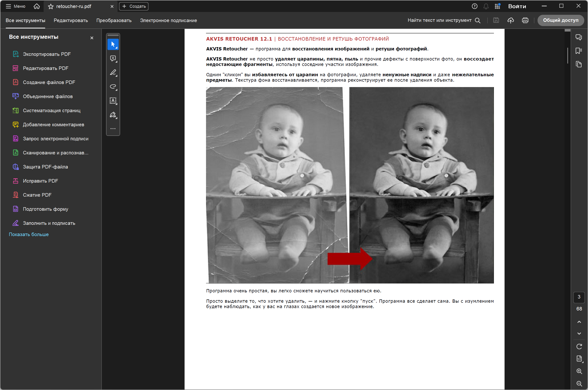Screen dimensions: 588x390
Task: Zoom in with magnifier plus
Action: (x=579, y=371)
